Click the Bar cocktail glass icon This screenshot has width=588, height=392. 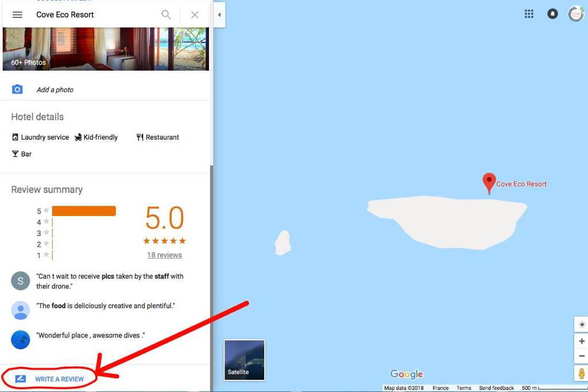[x=14, y=154]
